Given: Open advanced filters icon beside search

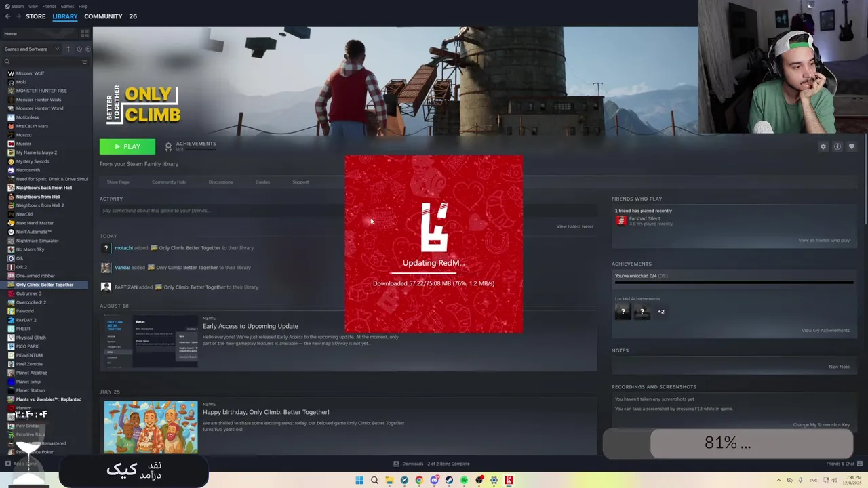Looking at the screenshot, I should pos(85,62).
